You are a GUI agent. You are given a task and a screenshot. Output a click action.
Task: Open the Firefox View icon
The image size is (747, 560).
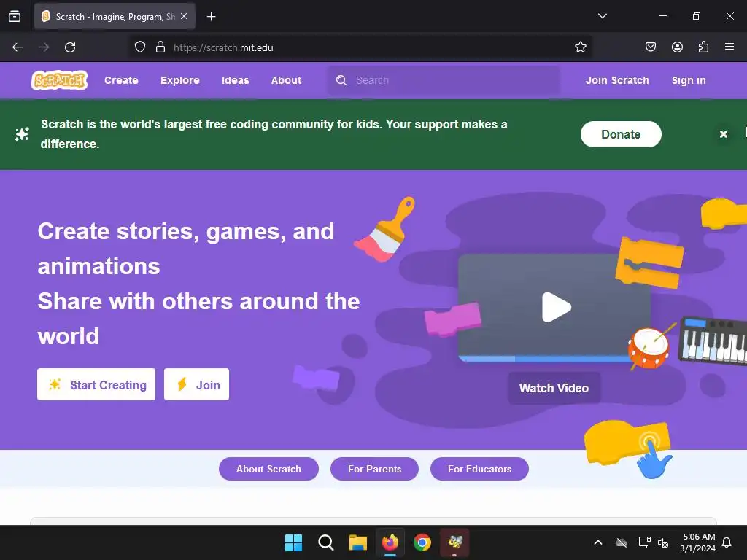click(15, 16)
